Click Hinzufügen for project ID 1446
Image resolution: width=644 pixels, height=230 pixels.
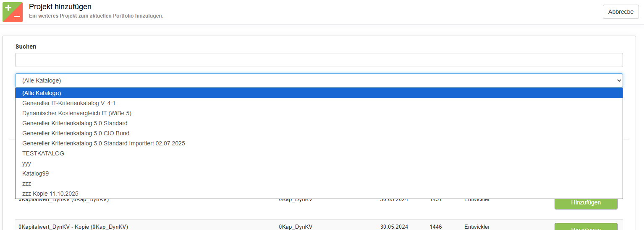pos(586,227)
